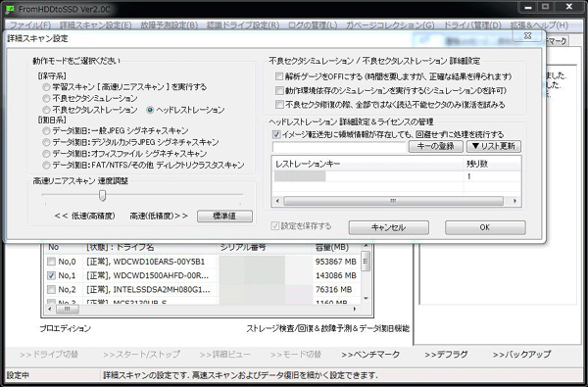Close the 詳細スキャン設定 dialog
The image size is (588, 387).
point(527,36)
